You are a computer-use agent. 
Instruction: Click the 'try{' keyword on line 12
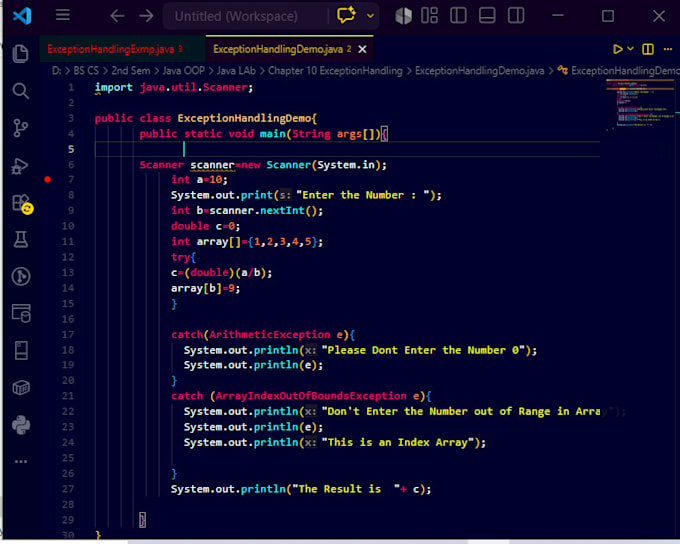pyautogui.click(x=183, y=257)
